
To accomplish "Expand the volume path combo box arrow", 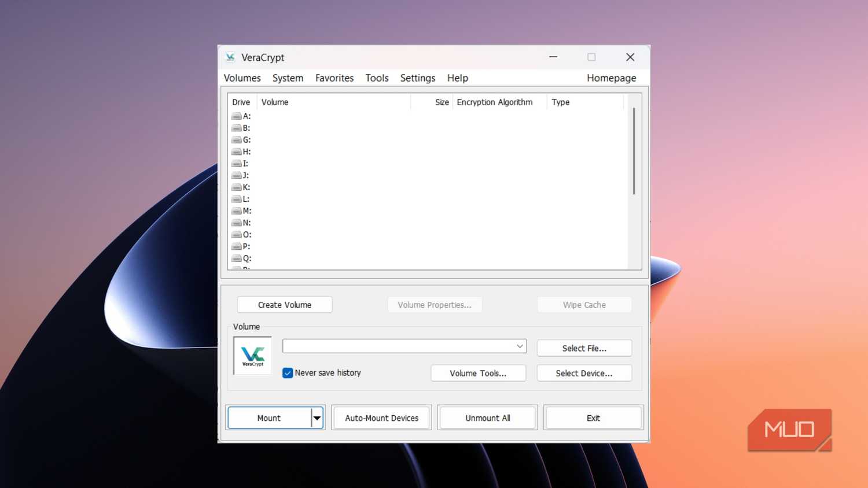I will point(520,346).
